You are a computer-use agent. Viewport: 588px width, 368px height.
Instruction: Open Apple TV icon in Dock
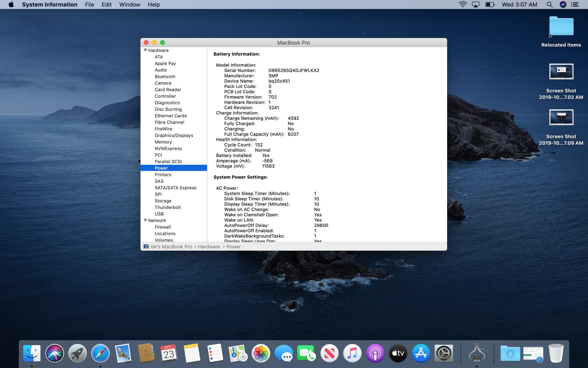[398, 353]
